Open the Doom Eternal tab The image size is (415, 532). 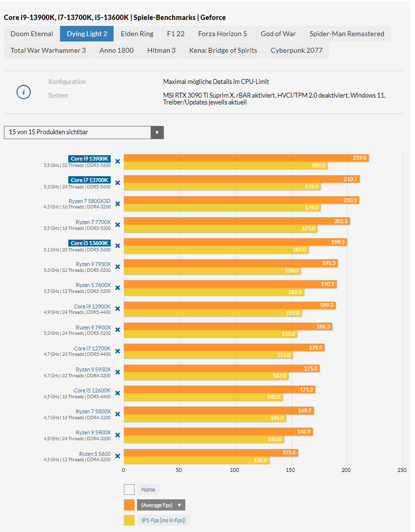point(32,34)
